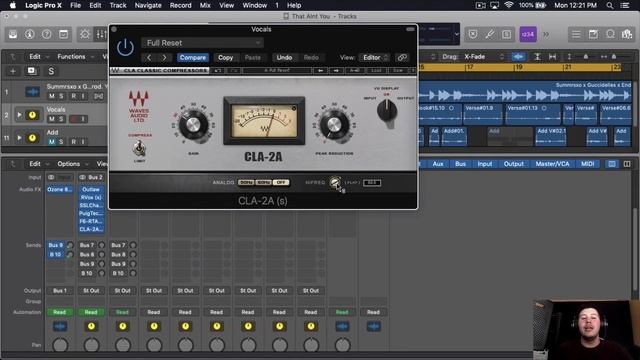Click the duplicate track icon

click(31, 71)
